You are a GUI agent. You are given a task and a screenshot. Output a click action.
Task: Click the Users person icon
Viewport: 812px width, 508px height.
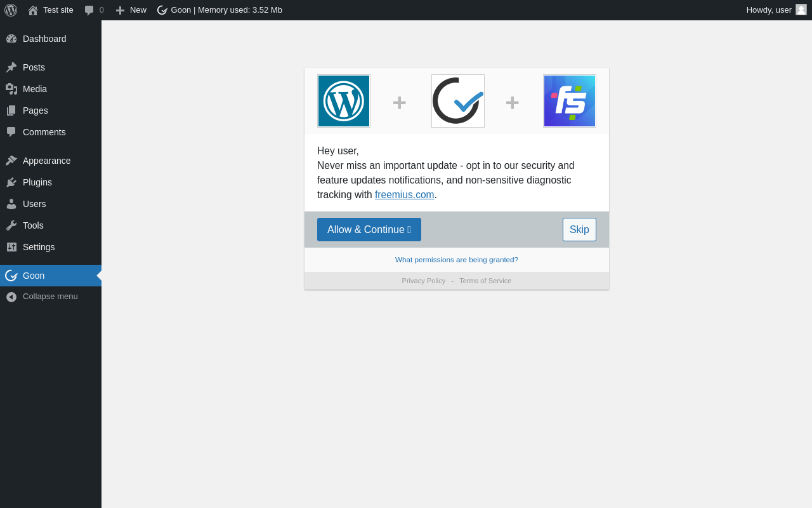point(11,204)
